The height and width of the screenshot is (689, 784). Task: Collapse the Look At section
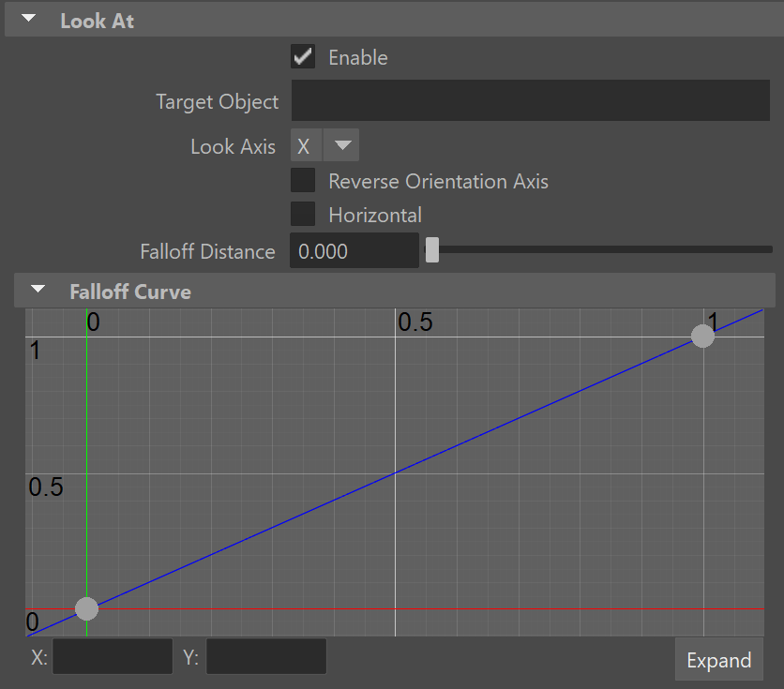[29, 19]
